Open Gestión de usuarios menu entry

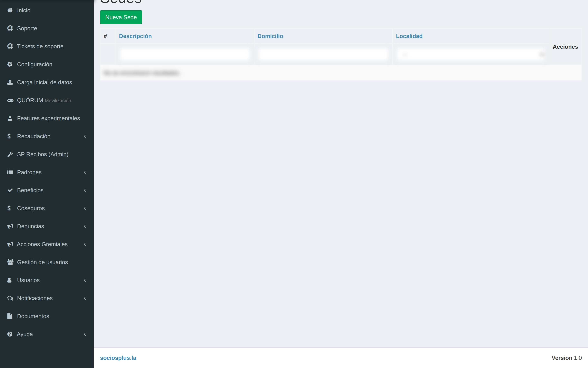click(x=47, y=262)
